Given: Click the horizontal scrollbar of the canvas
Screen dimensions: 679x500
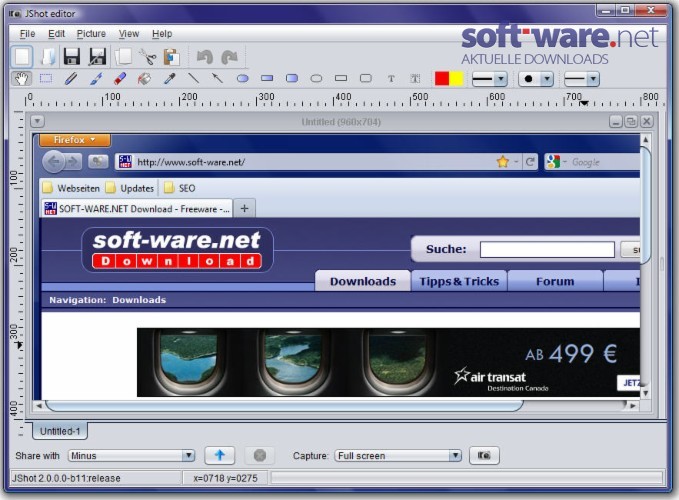Looking at the screenshot, I should pyautogui.click(x=284, y=406).
